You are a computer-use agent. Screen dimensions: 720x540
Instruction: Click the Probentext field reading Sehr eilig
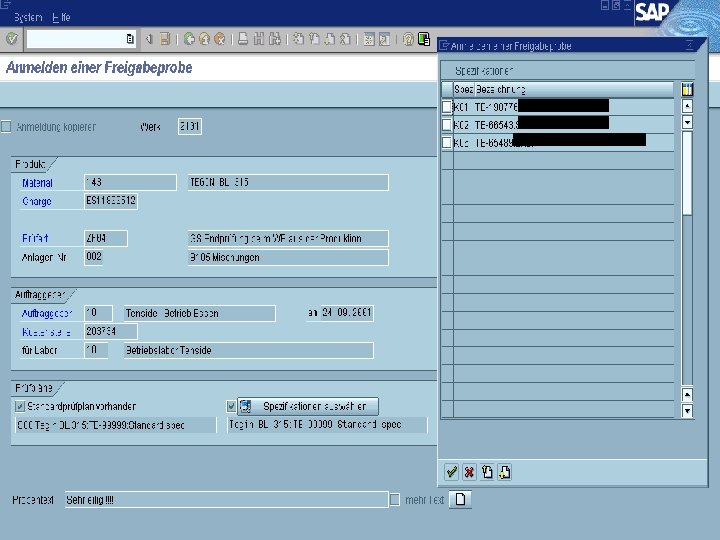[226, 500]
